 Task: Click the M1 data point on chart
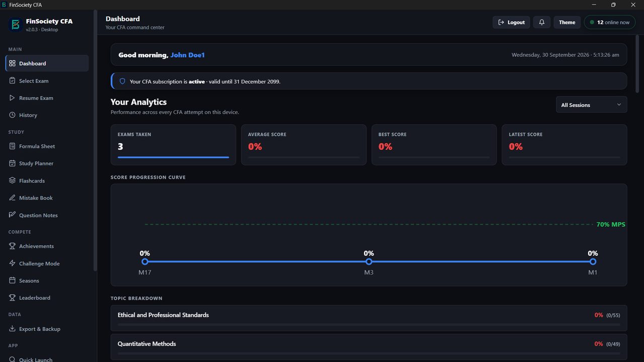[x=593, y=261]
